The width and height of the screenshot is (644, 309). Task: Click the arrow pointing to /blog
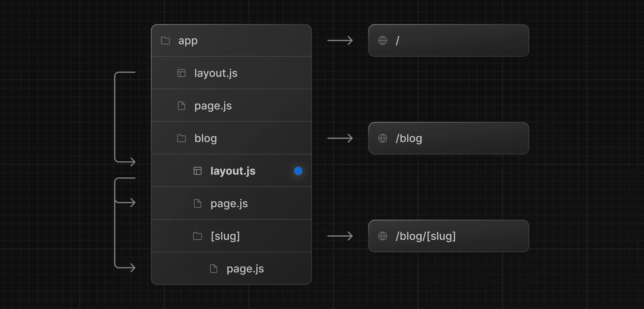340,138
